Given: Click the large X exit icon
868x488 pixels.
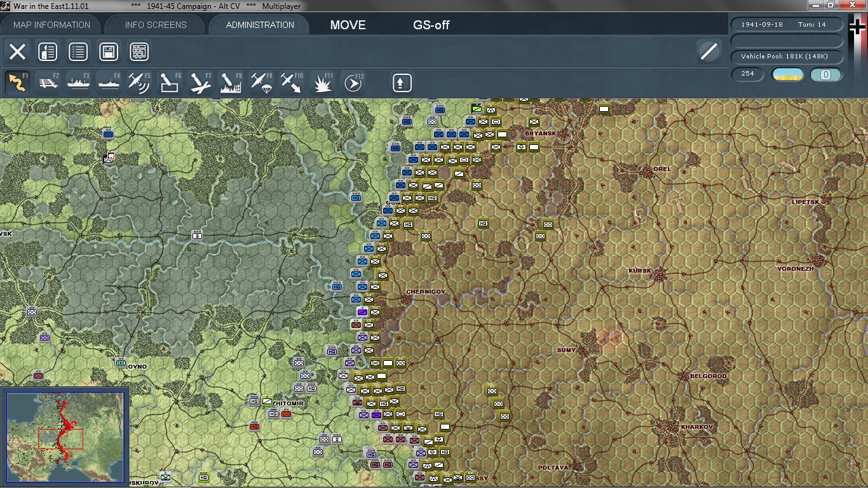Looking at the screenshot, I should click(17, 51).
